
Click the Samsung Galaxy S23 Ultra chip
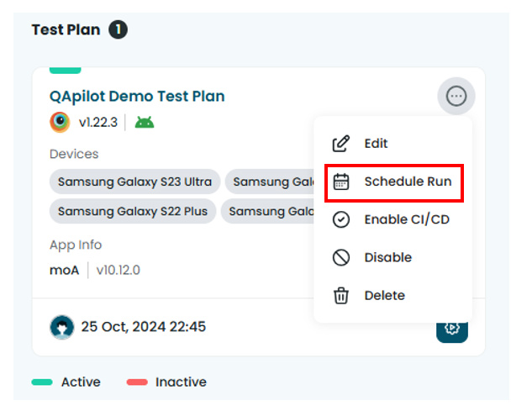134,182
